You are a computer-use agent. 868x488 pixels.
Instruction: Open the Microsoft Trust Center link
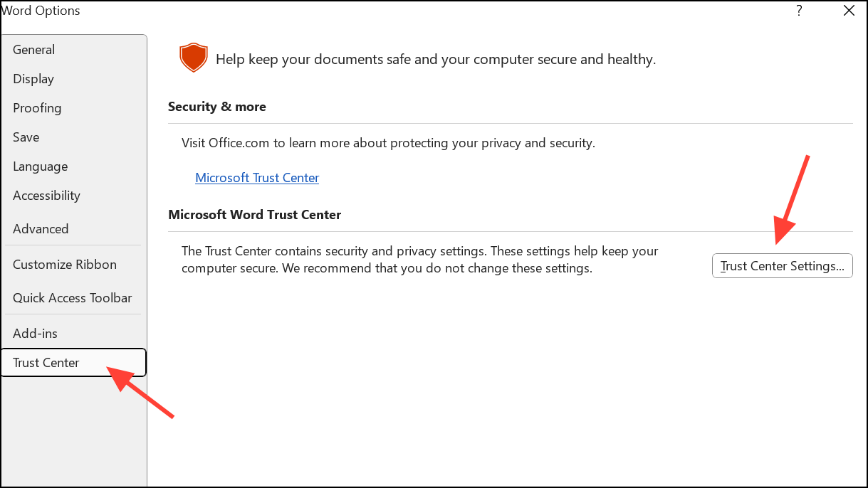click(x=256, y=177)
